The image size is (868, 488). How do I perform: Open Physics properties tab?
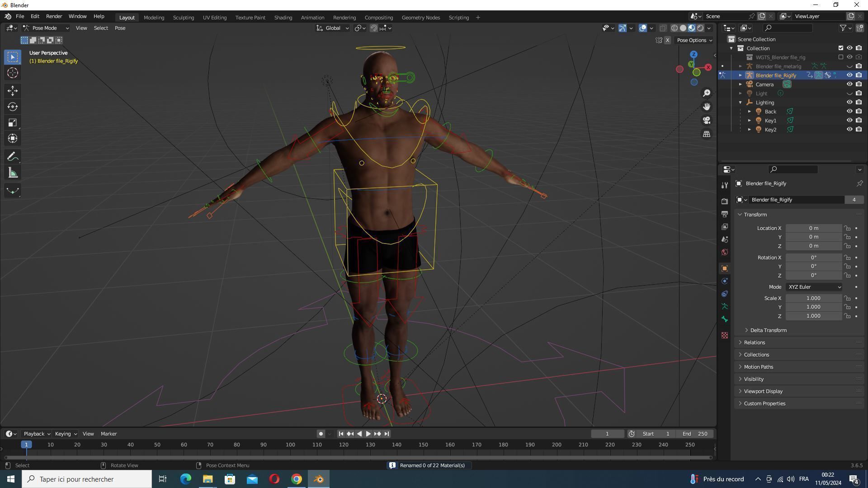click(x=725, y=281)
